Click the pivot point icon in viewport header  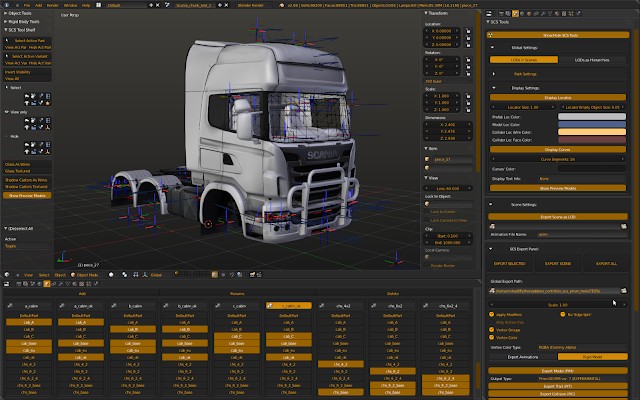pyautogui.click(x=125, y=275)
